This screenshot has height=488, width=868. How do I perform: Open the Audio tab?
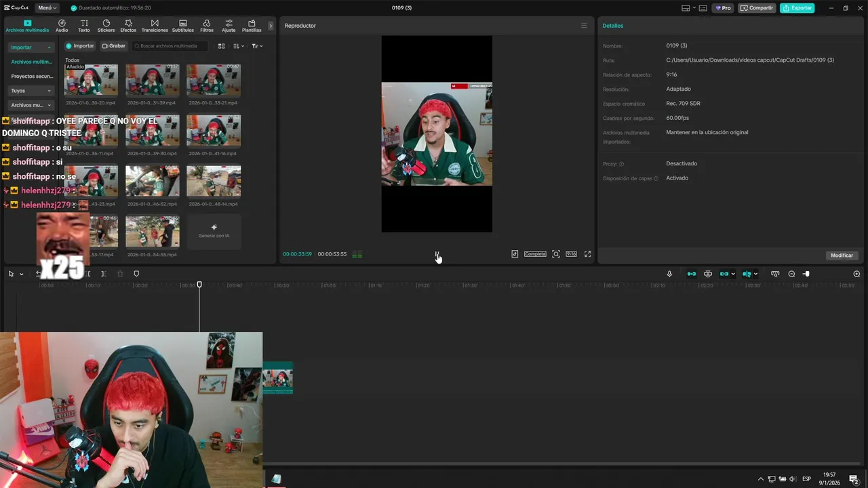coord(62,26)
